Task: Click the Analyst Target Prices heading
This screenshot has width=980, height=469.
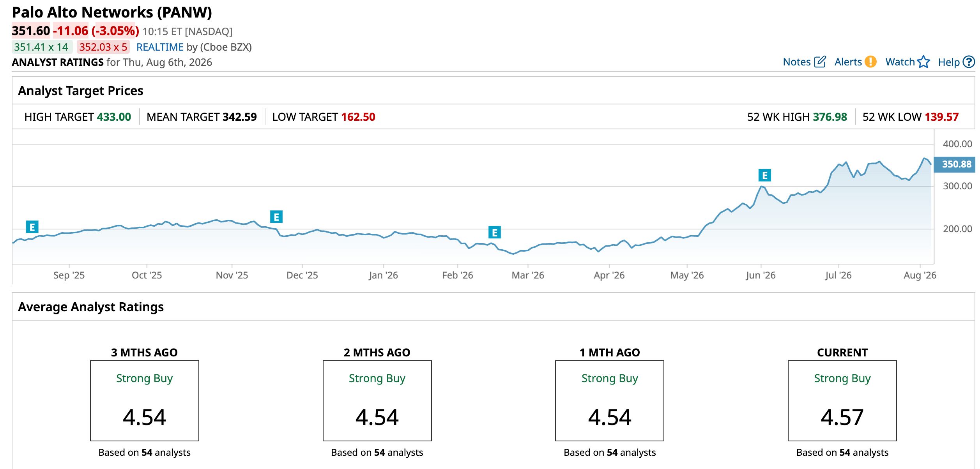Action: pos(81,91)
